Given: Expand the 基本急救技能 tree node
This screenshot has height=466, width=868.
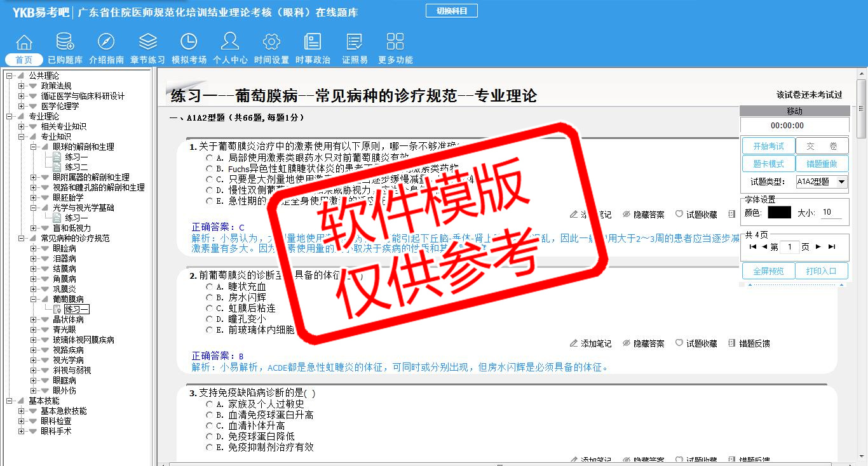Looking at the screenshot, I should click(22, 411).
